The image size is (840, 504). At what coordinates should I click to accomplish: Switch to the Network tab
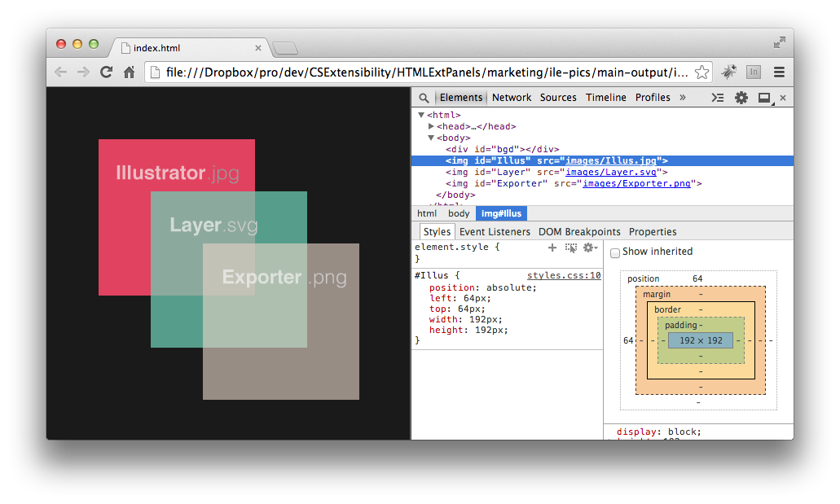(x=512, y=98)
